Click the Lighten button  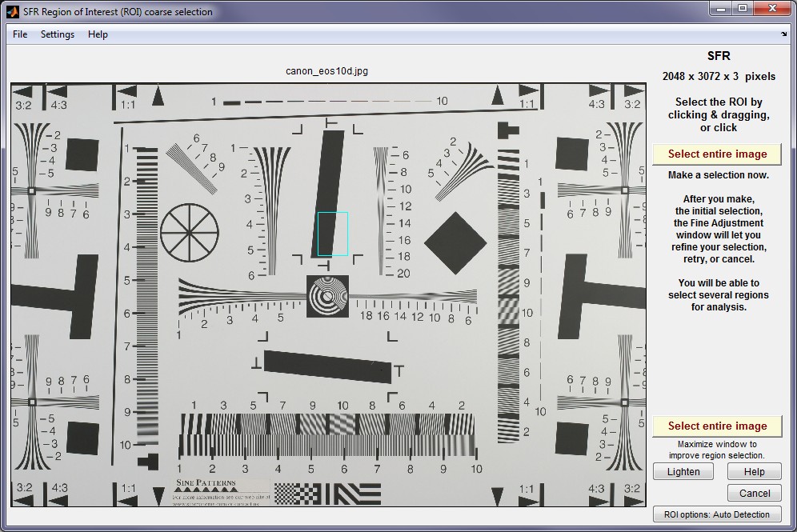[x=683, y=471]
